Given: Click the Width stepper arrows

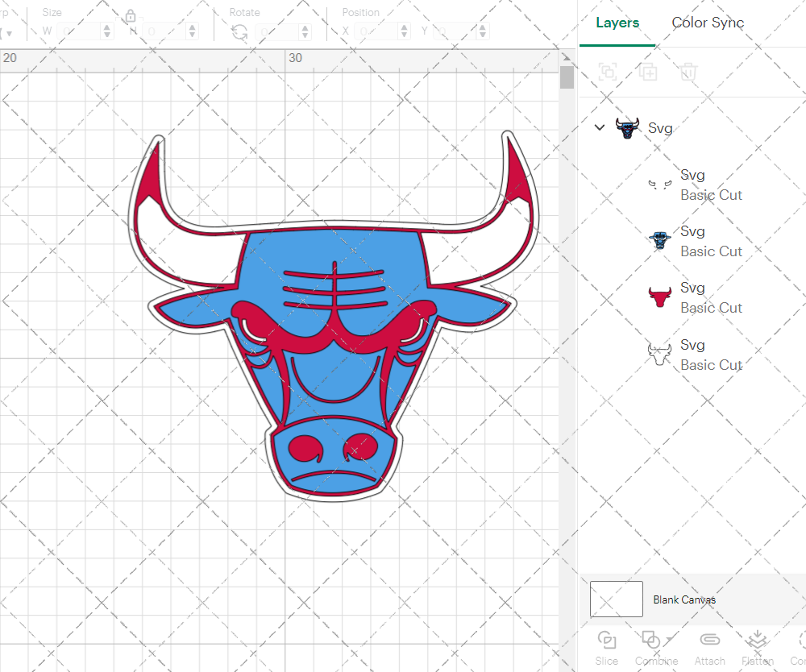Looking at the screenshot, I should click(107, 31).
